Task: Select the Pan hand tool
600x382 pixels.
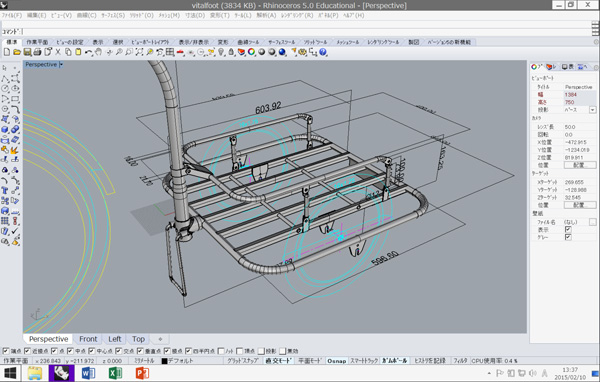Action: pyautogui.click(x=99, y=52)
